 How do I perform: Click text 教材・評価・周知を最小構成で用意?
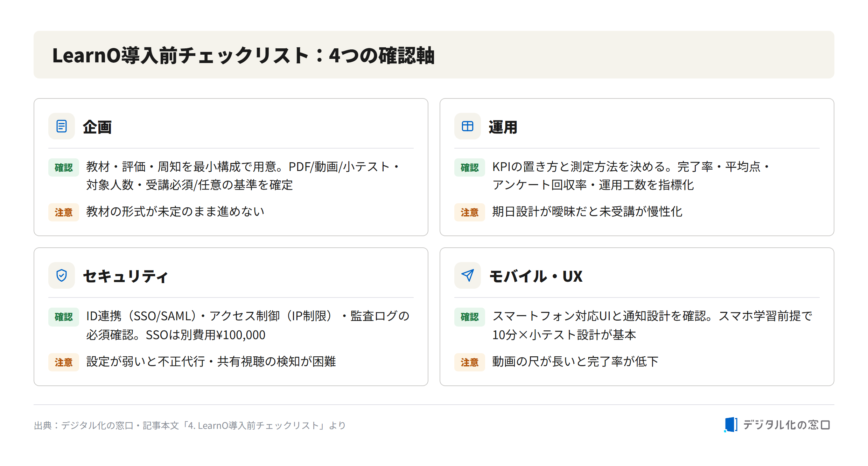click(181, 167)
